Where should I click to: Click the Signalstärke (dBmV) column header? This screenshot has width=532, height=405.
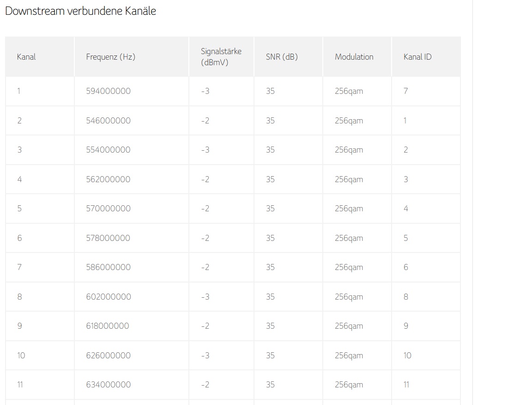(x=221, y=57)
